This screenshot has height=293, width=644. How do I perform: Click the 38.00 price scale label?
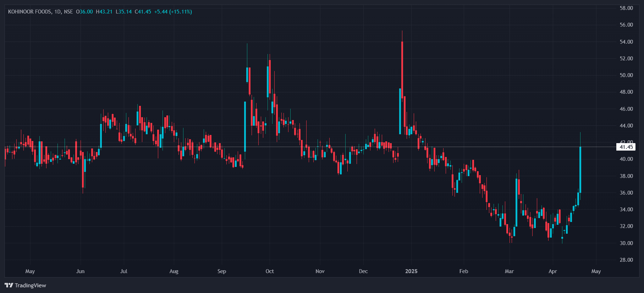[x=626, y=176]
